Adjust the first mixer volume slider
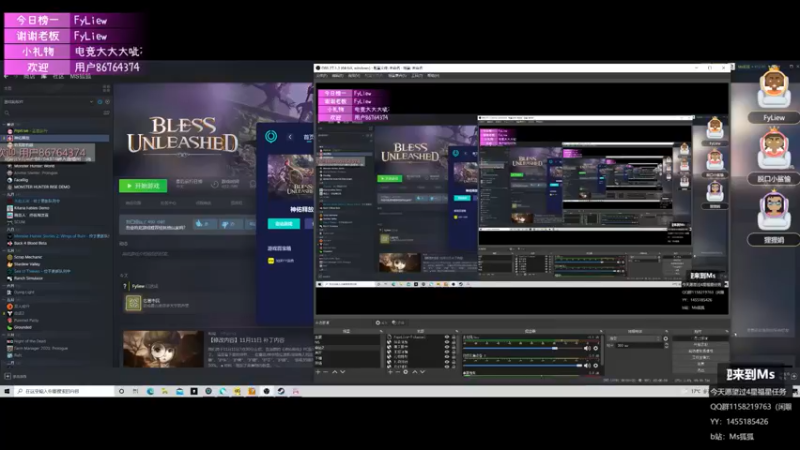 523,348
